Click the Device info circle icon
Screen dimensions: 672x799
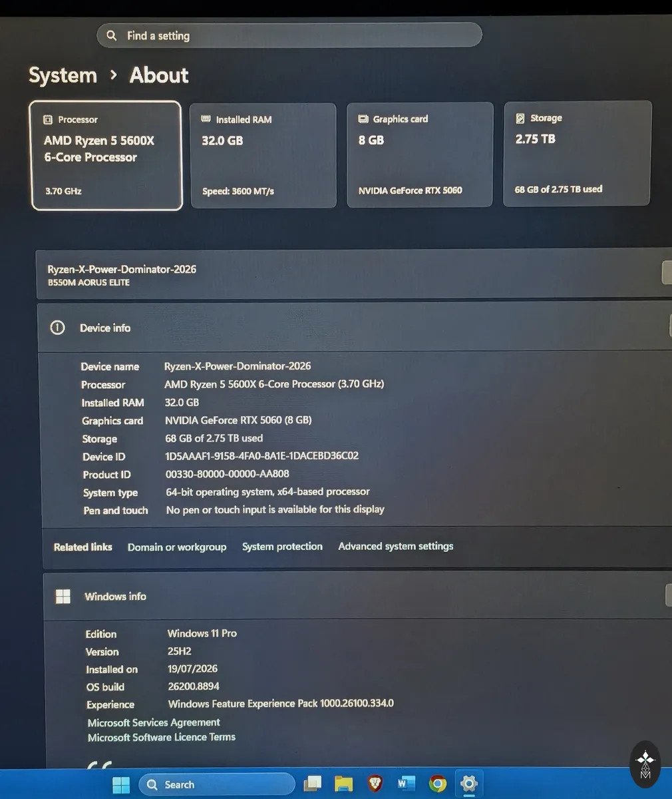click(x=58, y=328)
